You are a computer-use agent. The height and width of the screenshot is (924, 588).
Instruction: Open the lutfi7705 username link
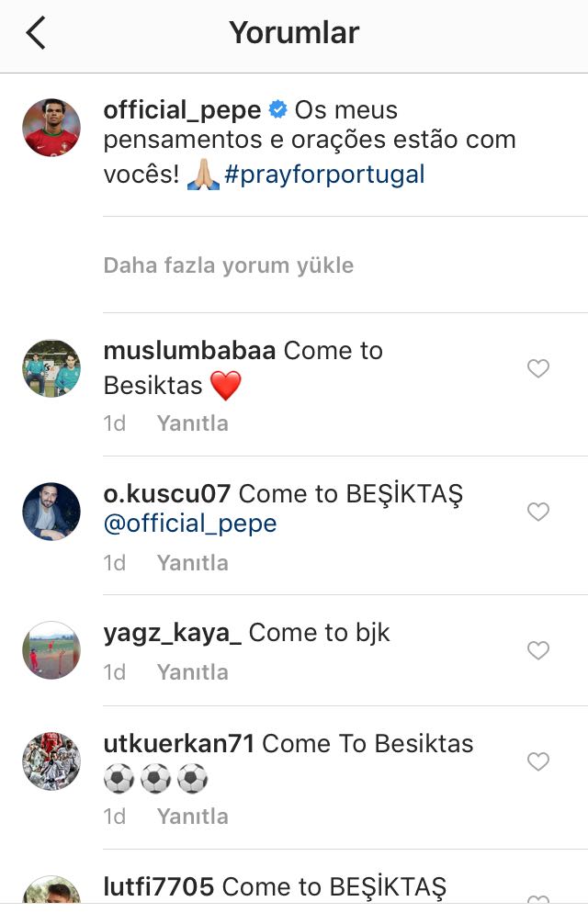[159, 887]
